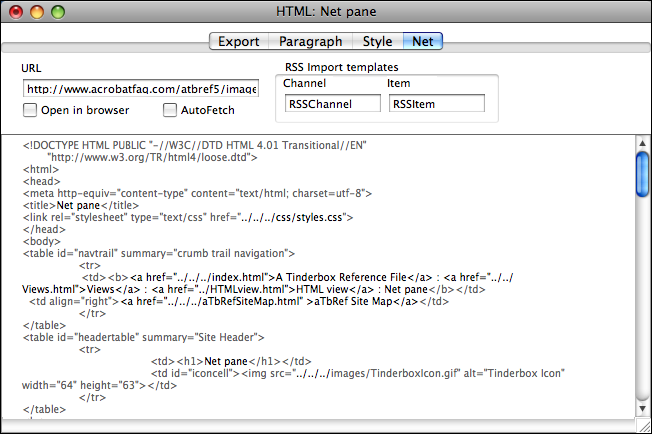Zoom window using green button
Image resolution: width=652 pixels, height=434 pixels.
[58, 12]
